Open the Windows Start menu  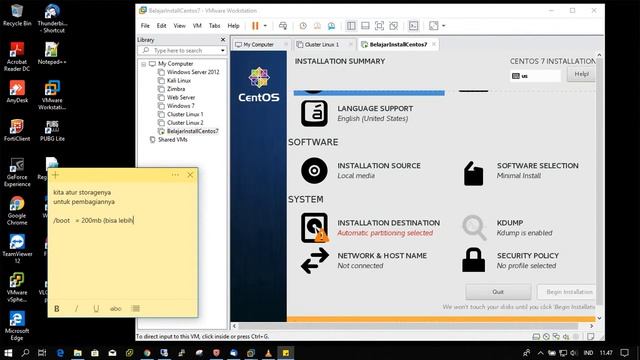pyautogui.click(x=8, y=353)
